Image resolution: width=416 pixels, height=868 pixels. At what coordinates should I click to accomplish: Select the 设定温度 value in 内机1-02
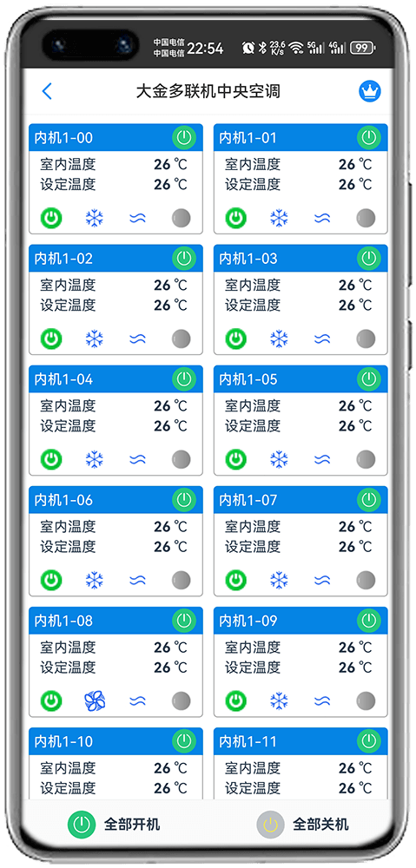[x=170, y=305]
